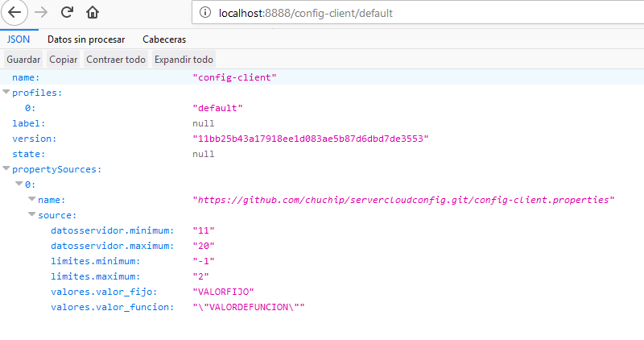Click the Expandir todo button
The image size is (644, 340).
point(184,60)
